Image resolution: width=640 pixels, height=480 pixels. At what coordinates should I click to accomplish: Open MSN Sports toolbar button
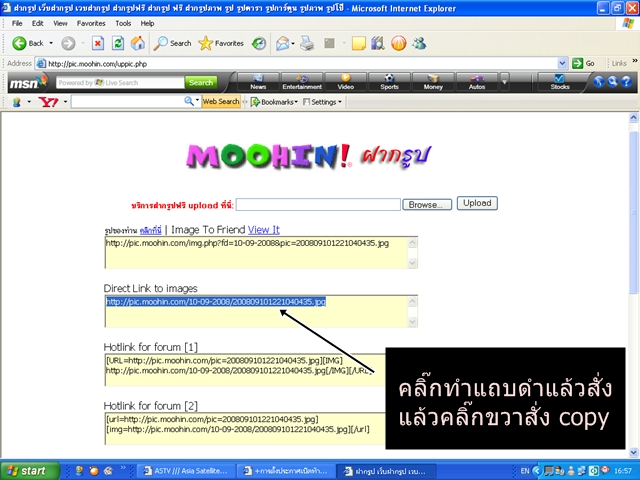[x=389, y=82]
